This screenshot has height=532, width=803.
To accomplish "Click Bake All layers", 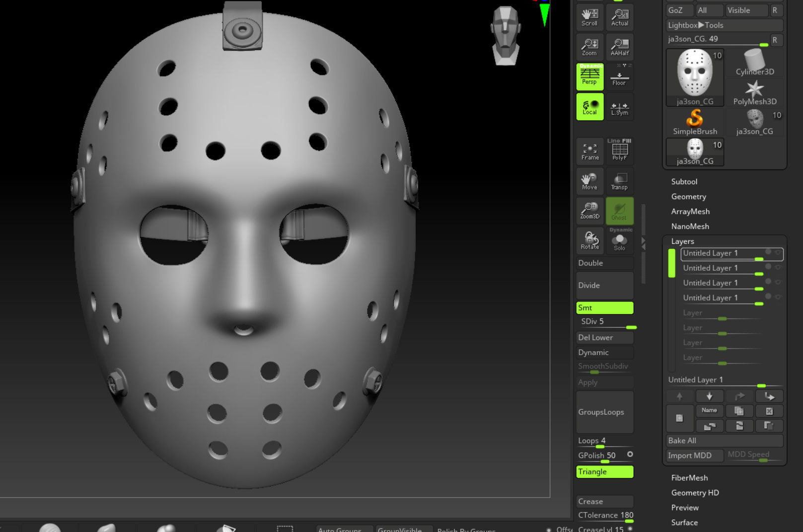I will click(x=725, y=441).
